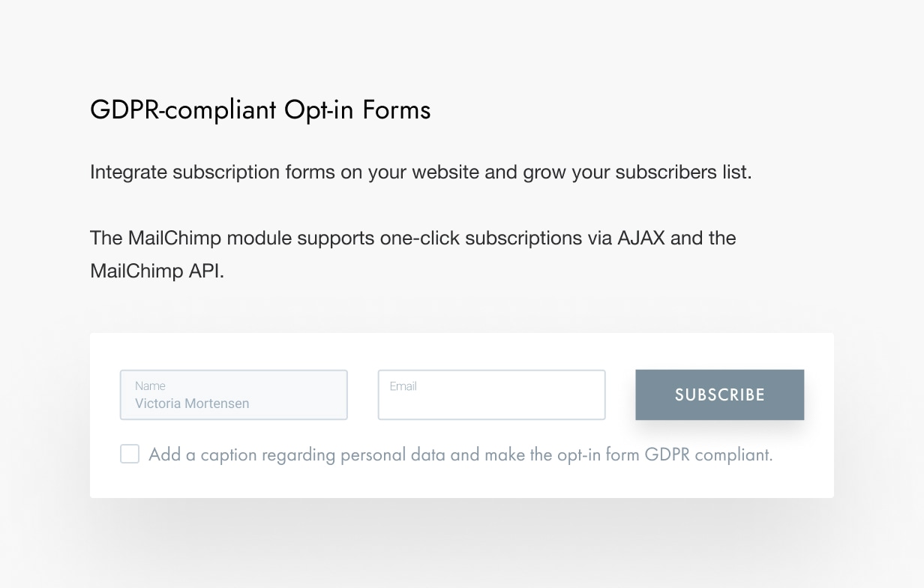Screen dimensions: 924x588
Task: Click the empty checkbox beside the GDPR caption
Action: pos(129,454)
